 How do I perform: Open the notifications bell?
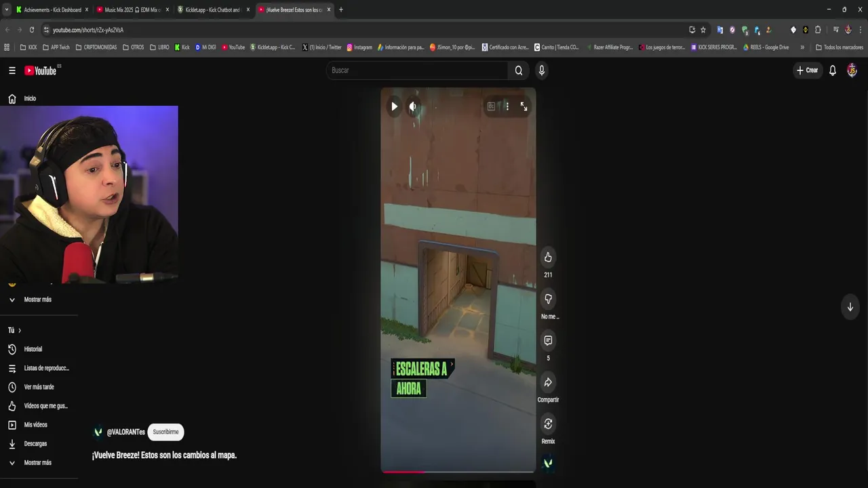coord(833,70)
